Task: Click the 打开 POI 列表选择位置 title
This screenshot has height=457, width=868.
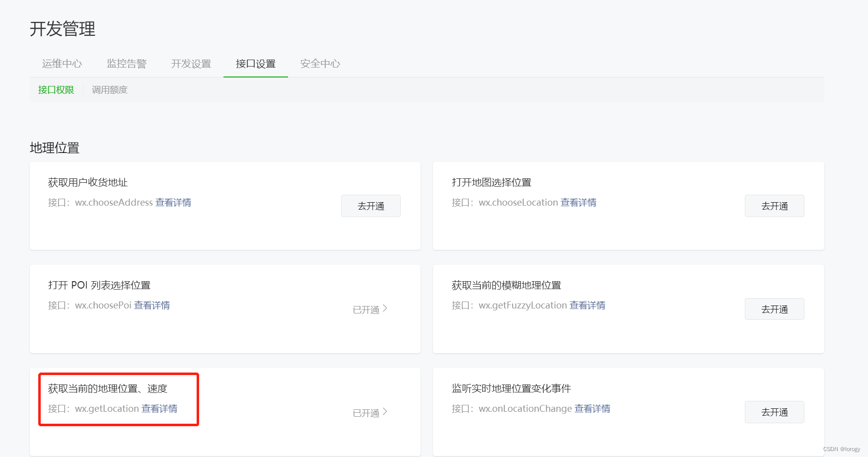Action: [x=99, y=285]
